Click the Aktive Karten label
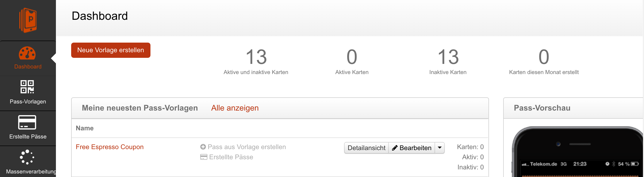644x177 pixels. tap(352, 72)
